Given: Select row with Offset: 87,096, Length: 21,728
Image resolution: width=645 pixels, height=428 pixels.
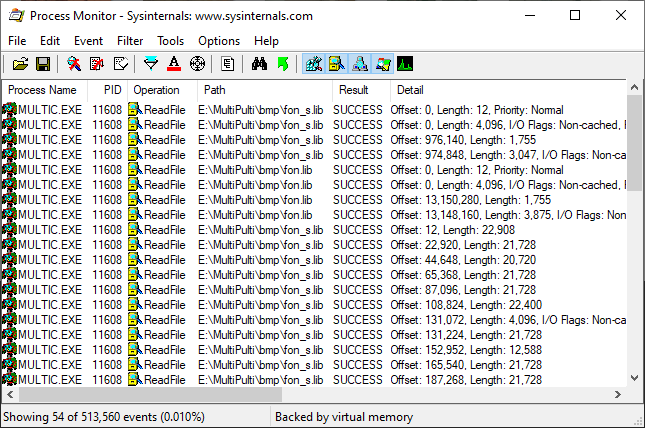Looking at the screenshot, I should pos(314,290).
